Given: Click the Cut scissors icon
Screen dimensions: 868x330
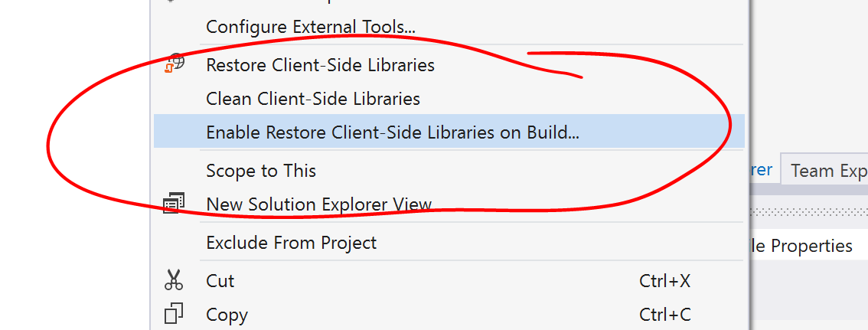Looking at the screenshot, I should coord(175,280).
